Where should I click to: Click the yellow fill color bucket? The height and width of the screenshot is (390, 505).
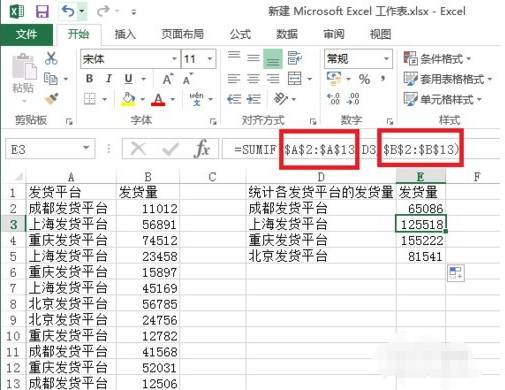[129, 99]
